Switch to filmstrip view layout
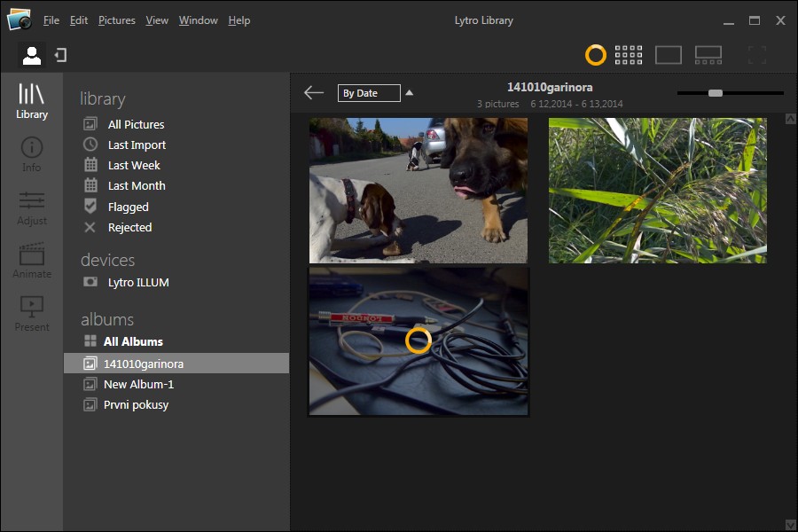Screen dimensions: 798x532 708,55
